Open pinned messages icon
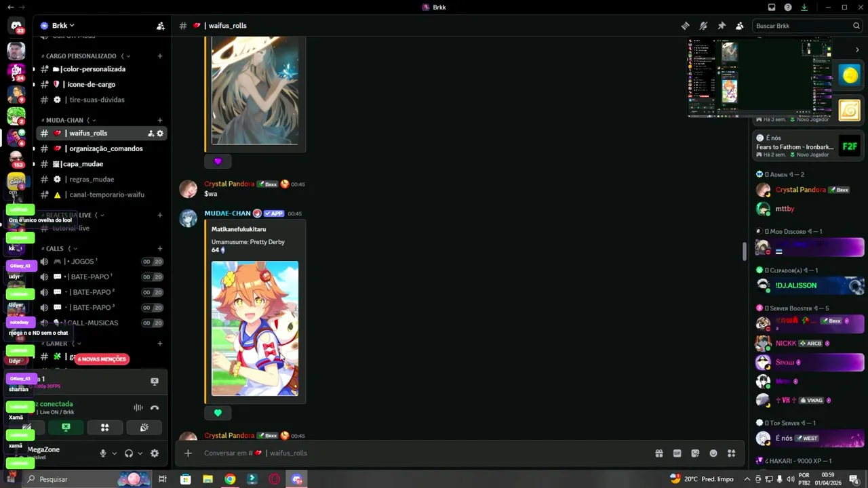This screenshot has height=488, width=868. tap(722, 26)
